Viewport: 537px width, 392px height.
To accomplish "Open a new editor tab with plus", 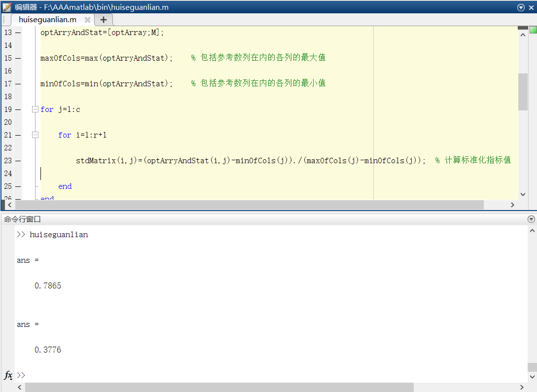I will 103,20.
